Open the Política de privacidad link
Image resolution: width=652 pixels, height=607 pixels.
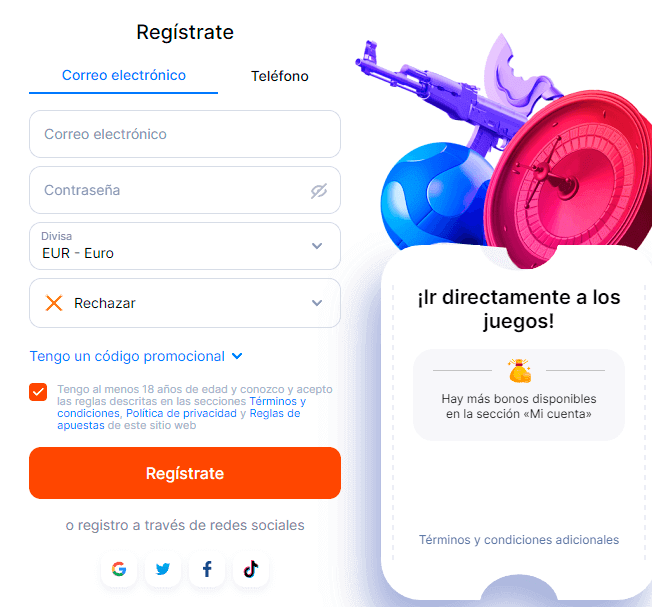[x=181, y=413]
